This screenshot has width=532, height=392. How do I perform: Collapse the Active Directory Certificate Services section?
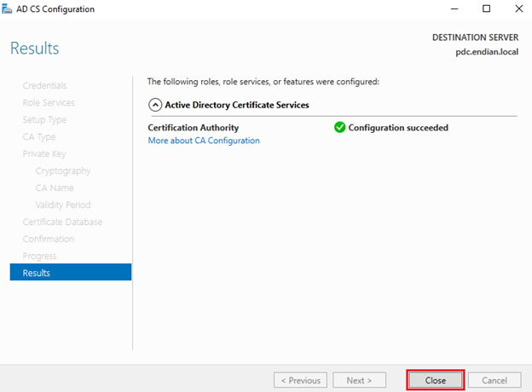coord(155,105)
